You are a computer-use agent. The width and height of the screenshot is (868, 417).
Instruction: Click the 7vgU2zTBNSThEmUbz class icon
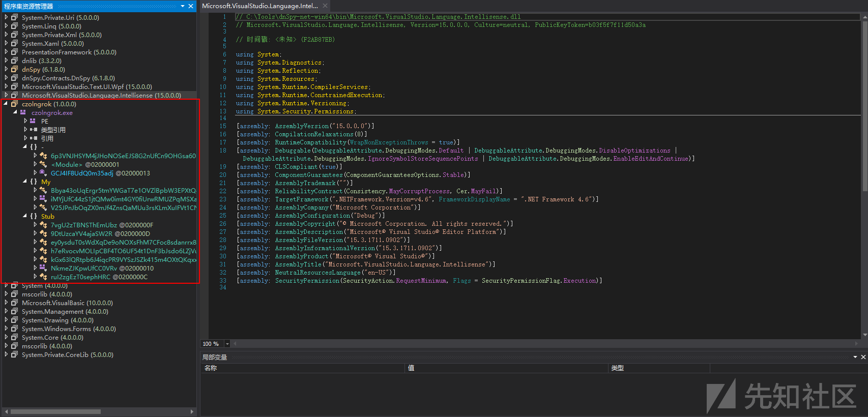(x=43, y=225)
